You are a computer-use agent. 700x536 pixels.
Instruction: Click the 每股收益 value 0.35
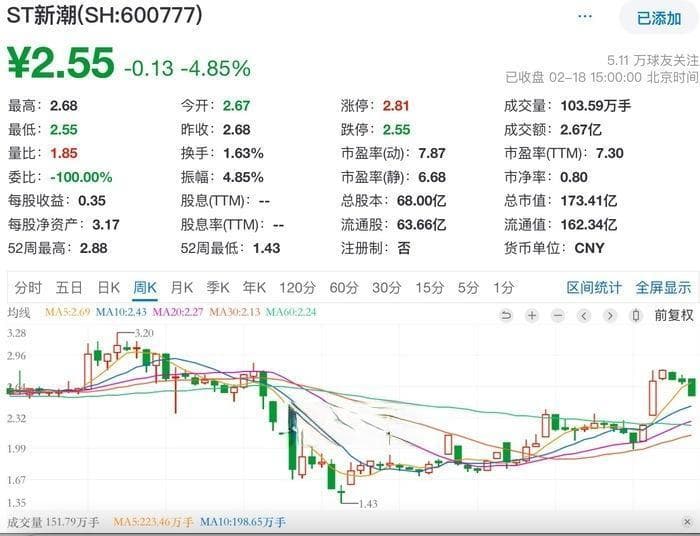tap(92, 201)
